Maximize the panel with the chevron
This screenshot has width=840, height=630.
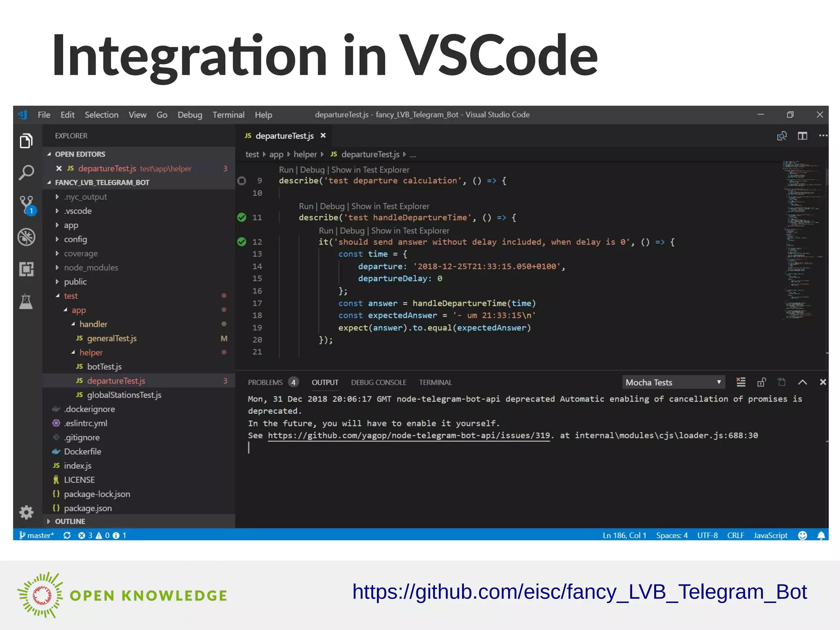point(803,382)
